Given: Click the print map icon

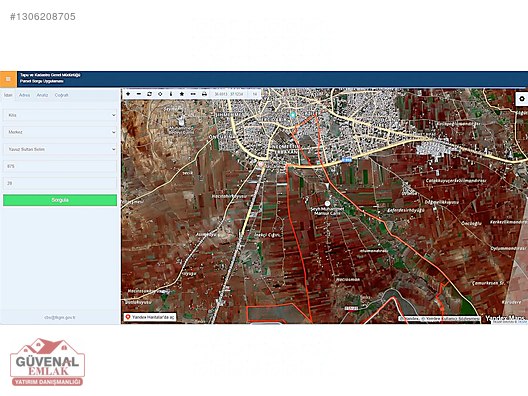Looking at the screenshot, I should click(x=204, y=94).
